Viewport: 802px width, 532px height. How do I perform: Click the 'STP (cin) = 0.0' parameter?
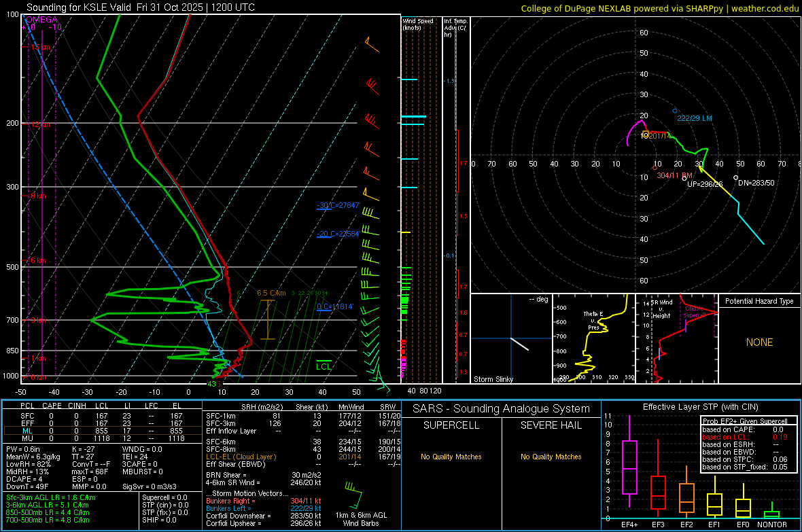tap(165, 505)
